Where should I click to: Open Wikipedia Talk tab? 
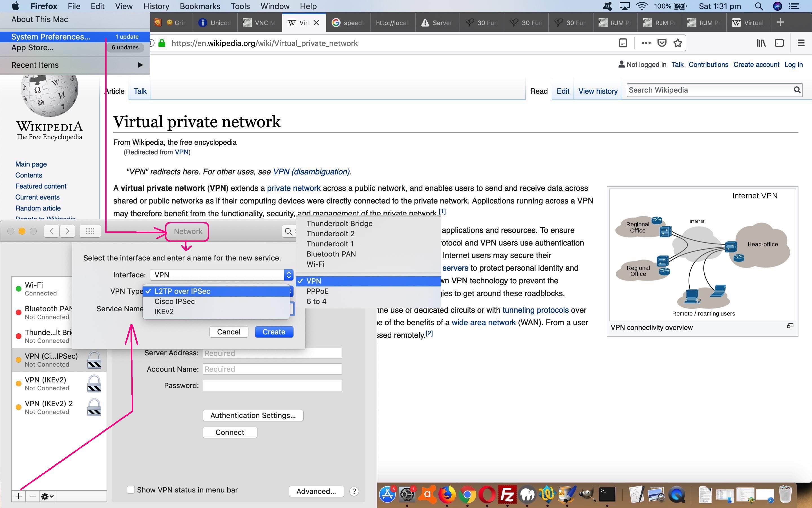click(x=140, y=91)
